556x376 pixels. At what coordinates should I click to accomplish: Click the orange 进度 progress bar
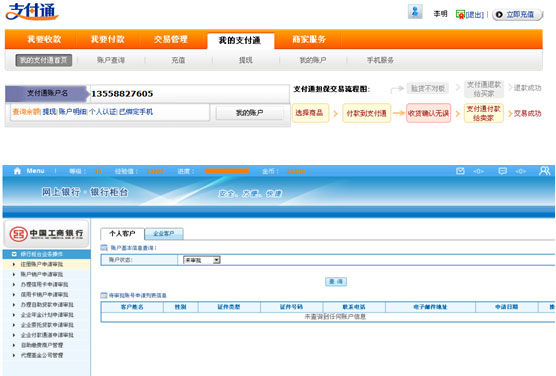(x=227, y=171)
